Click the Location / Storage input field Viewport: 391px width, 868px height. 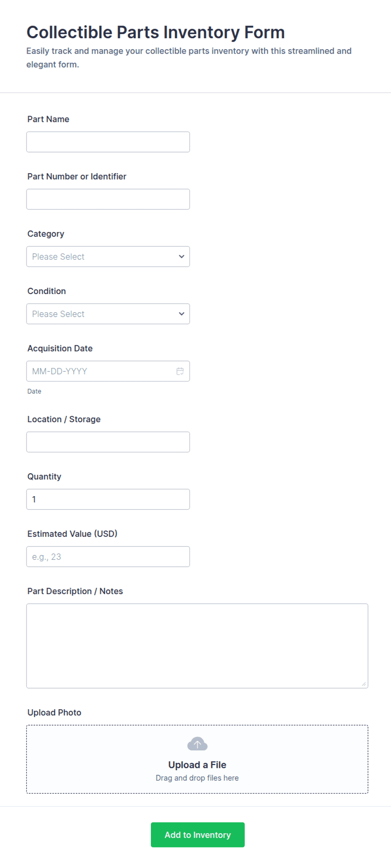tap(108, 442)
